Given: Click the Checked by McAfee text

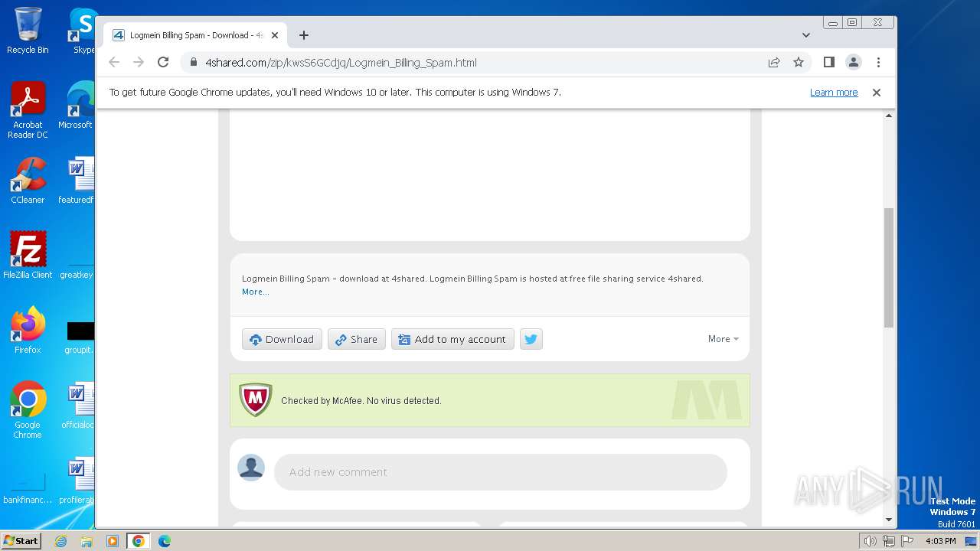Looking at the screenshot, I should coord(361,401).
